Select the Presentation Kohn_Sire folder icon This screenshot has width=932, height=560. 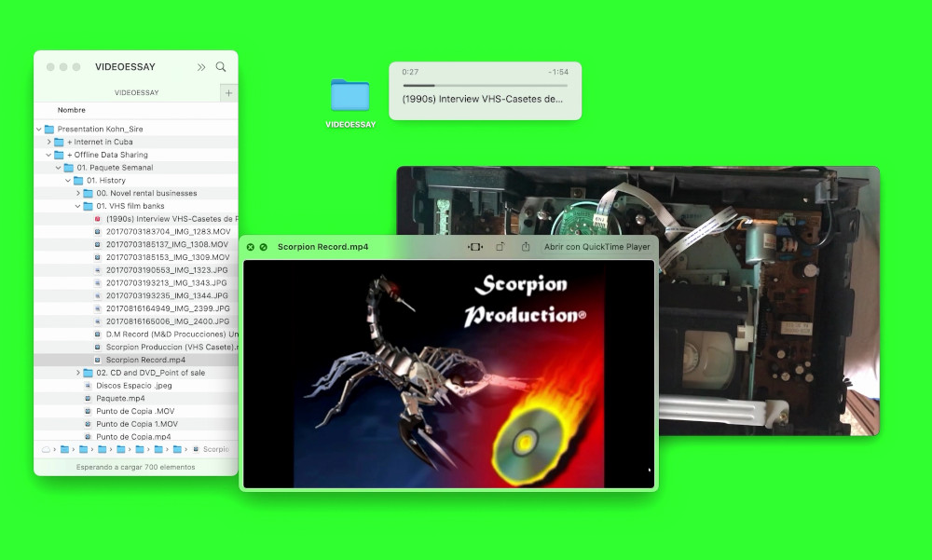(x=49, y=129)
